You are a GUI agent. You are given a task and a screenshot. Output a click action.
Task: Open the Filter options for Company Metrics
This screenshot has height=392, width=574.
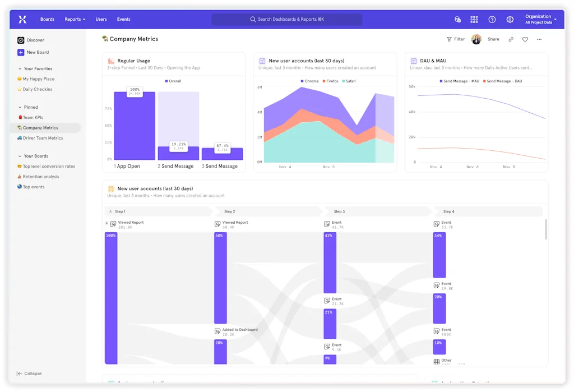click(x=456, y=39)
